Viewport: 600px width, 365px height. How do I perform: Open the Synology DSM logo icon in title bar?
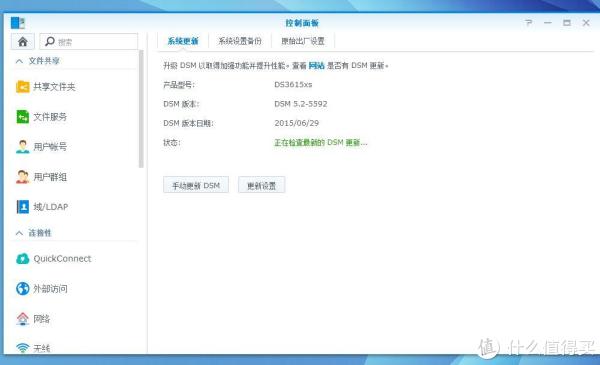pos(17,23)
